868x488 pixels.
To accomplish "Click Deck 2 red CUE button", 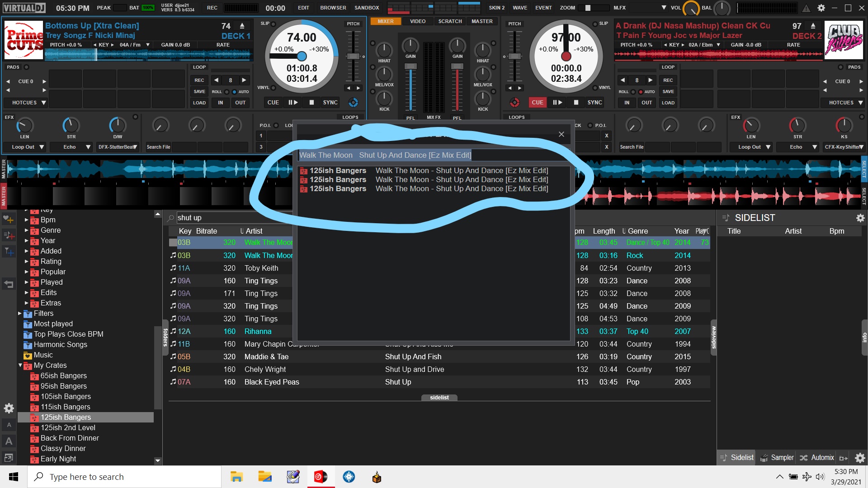I will point(538,103).
